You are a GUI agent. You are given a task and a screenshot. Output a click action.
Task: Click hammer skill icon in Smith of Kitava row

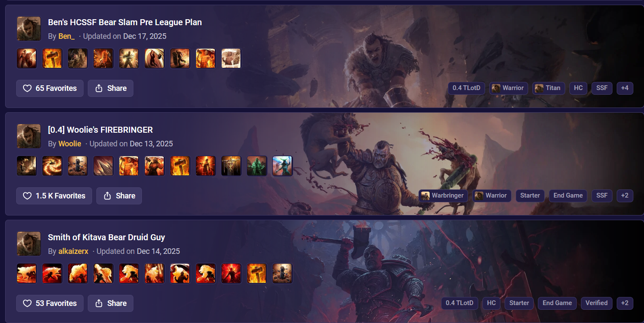257,274
